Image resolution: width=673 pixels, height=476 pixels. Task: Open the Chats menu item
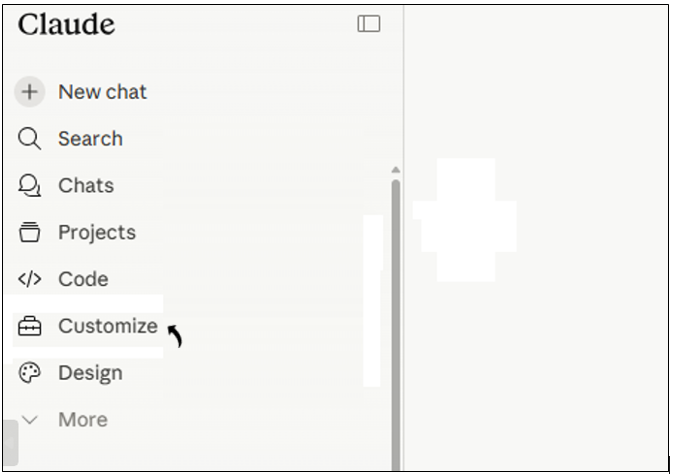coord(86,185)
